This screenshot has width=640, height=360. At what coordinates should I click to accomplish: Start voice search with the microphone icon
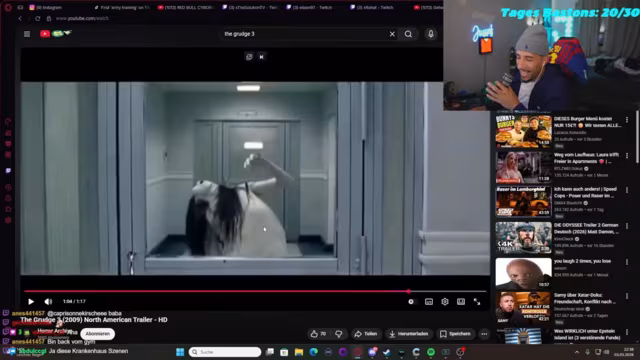click(x=431, y=34)
